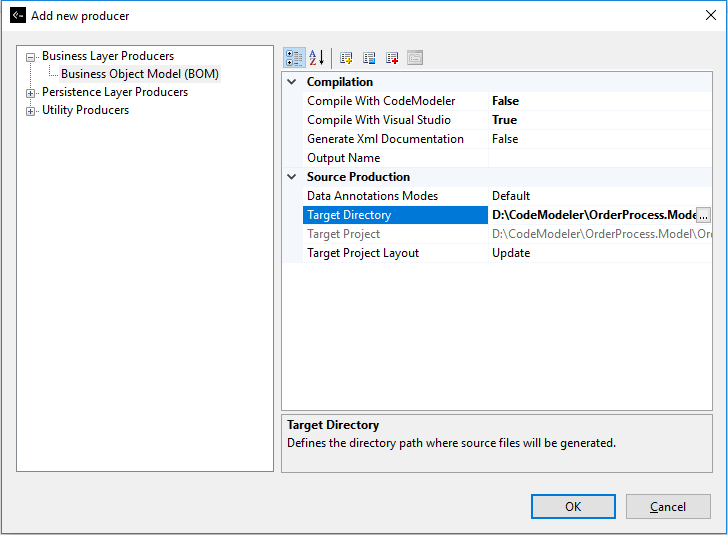Collapse the Business Layer Producers node
This screenshot has width=728, height=535.
point(31,57)
